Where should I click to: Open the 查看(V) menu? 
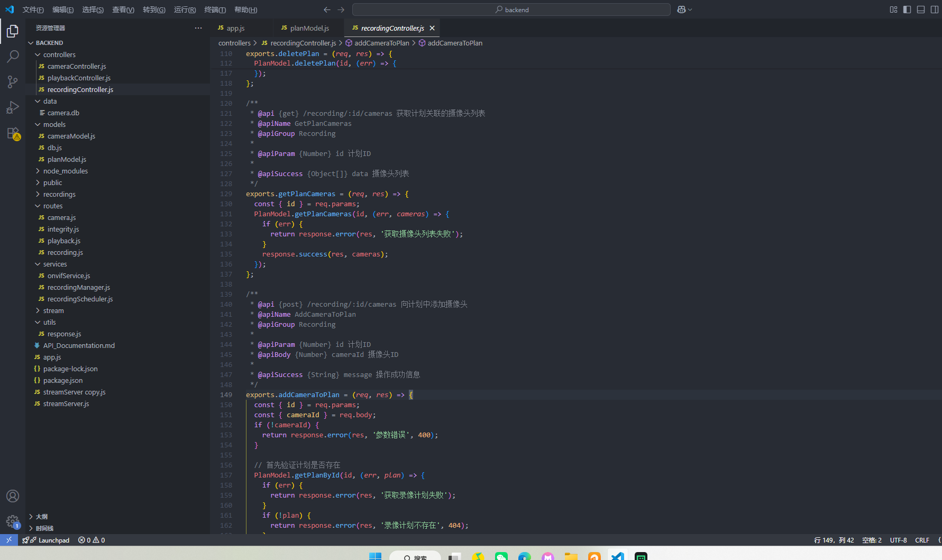point(123,10)
